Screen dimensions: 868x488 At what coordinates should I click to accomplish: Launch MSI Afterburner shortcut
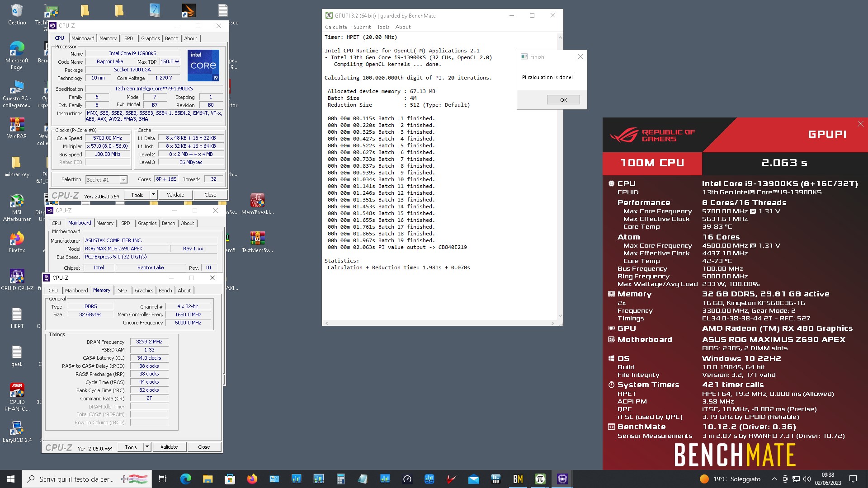(x=17, y=207)
